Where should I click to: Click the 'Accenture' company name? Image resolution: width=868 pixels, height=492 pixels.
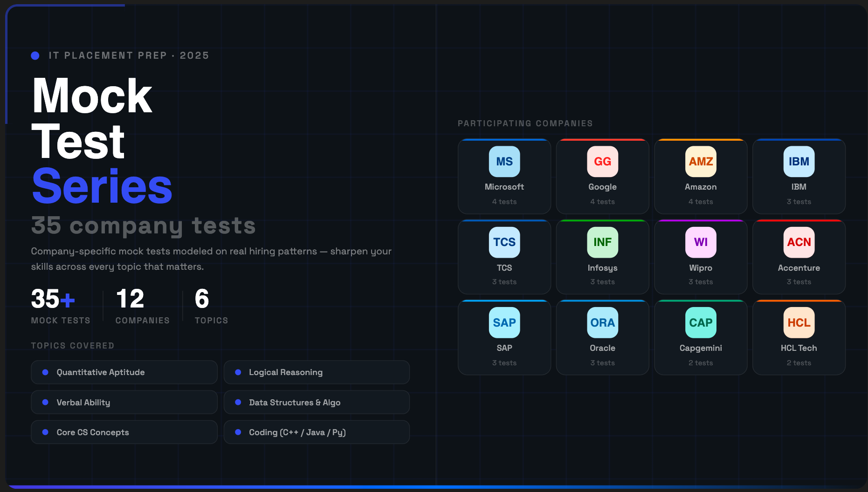799,268
